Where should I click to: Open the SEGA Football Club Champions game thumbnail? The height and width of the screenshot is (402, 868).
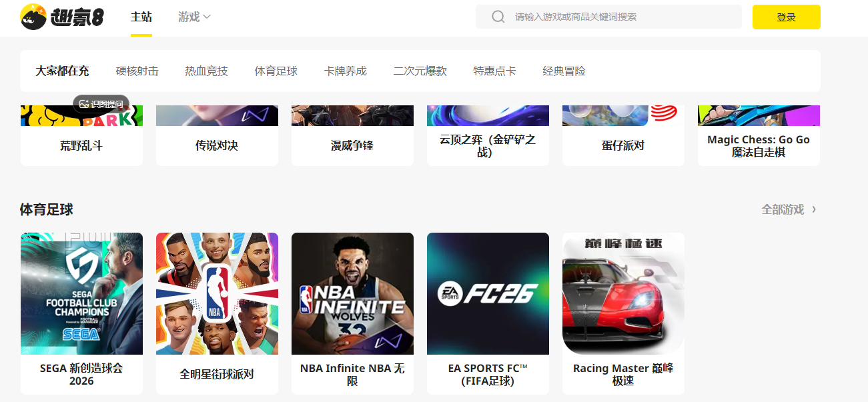[x=81, y=293]
